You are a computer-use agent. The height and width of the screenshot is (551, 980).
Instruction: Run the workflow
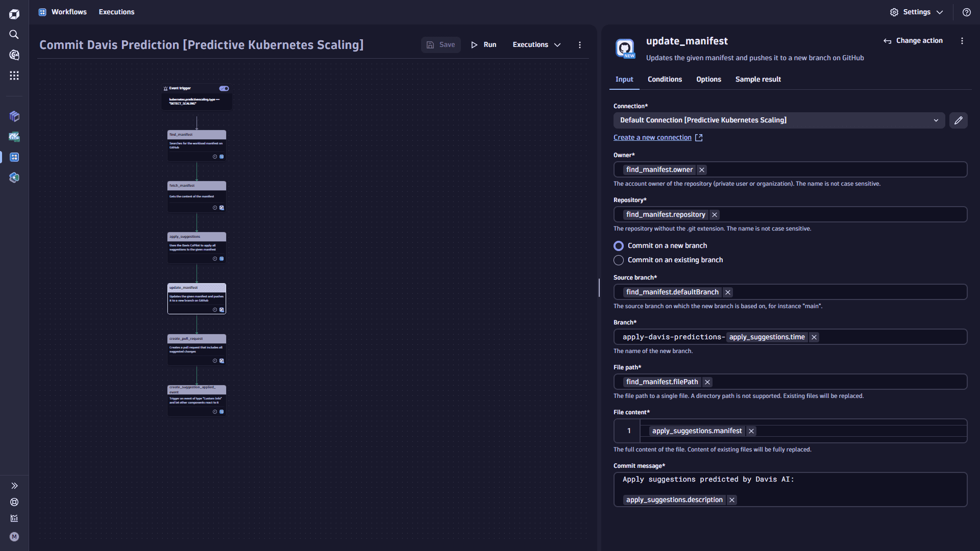(483, 45)
